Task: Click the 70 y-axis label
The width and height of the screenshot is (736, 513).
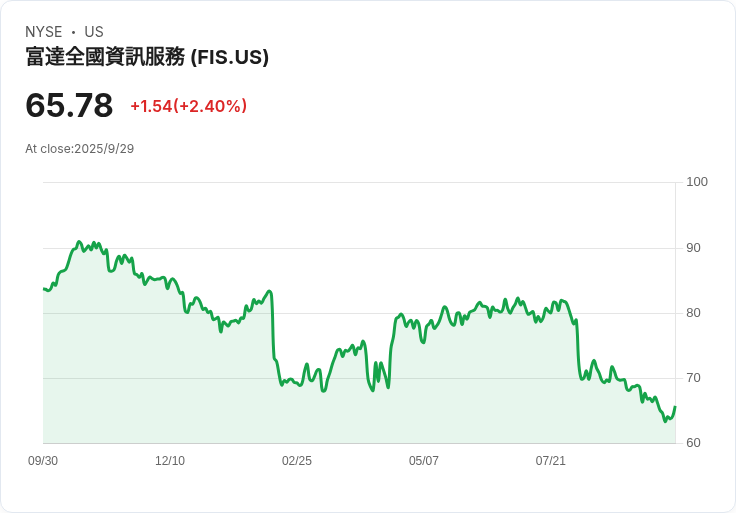Action: [x=693, y=378]
